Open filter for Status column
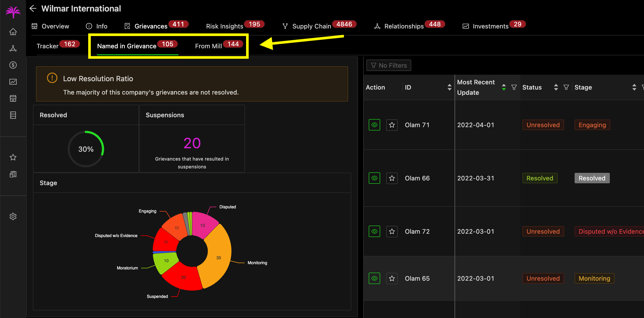Viewport: 644px width, 318px height. pos(566,87)
